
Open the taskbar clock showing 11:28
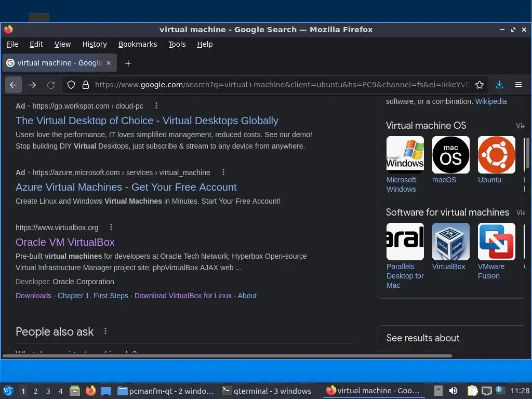coord(520,391)
